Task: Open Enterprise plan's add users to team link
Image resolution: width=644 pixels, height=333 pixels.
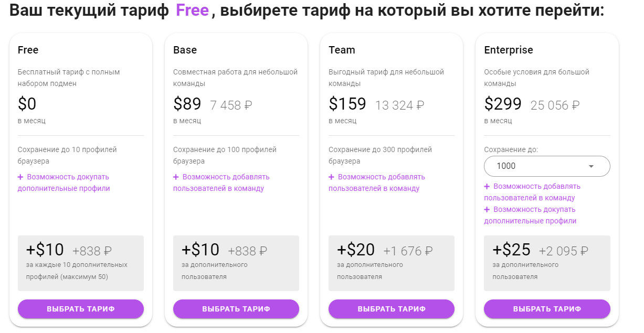Action: (x=533, y=192)
